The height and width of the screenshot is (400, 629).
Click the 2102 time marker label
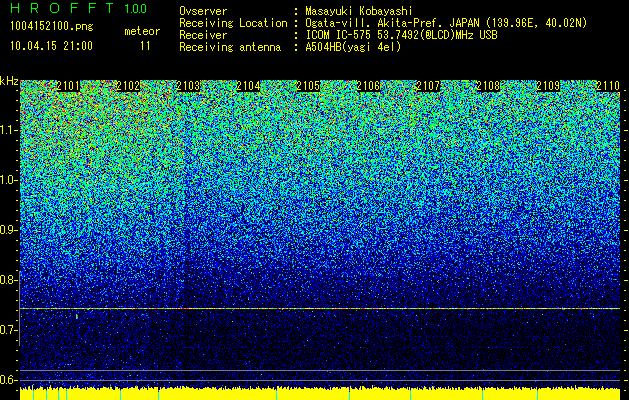coord(128,86)
